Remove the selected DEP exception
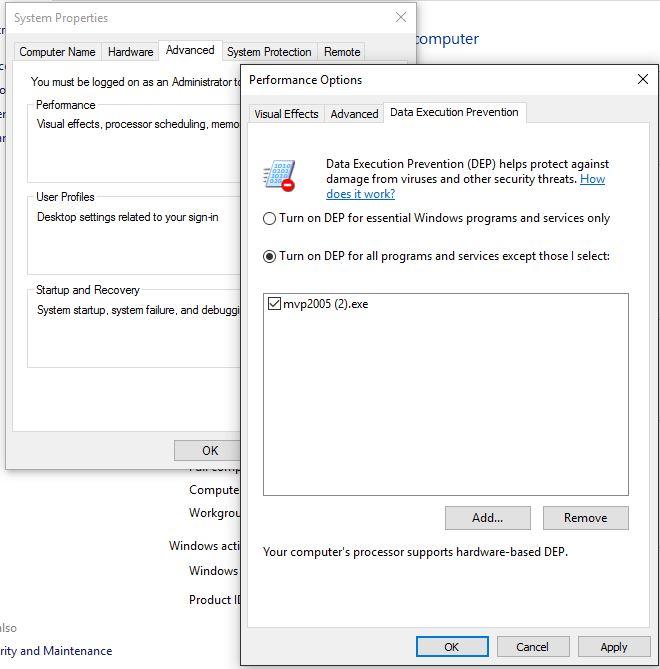Viewport: 660px width, 669px height. click(x=585, y=518)
